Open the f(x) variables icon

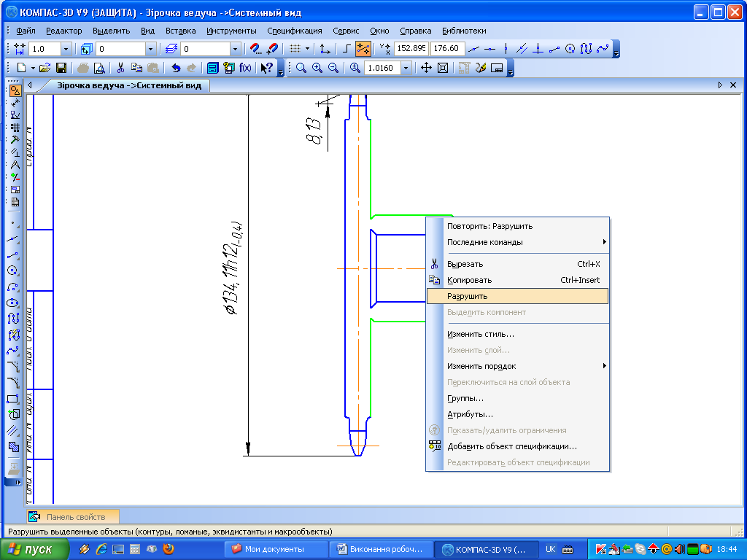coord(245,68)
